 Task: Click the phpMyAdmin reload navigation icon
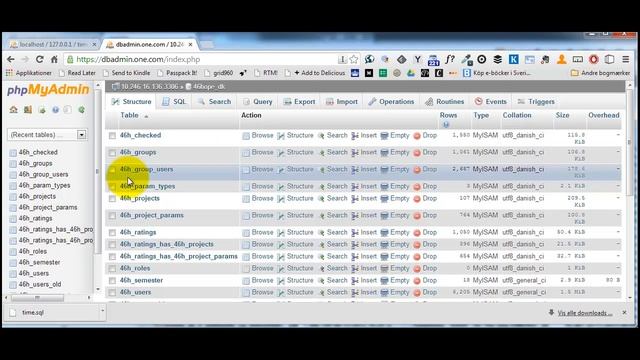click(82, 109)
